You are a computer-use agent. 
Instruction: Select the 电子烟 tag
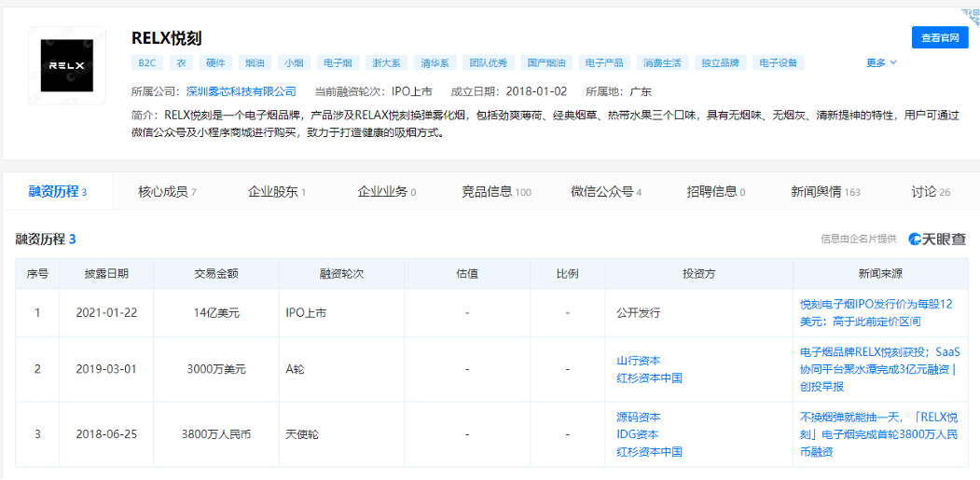coord(337,63)
